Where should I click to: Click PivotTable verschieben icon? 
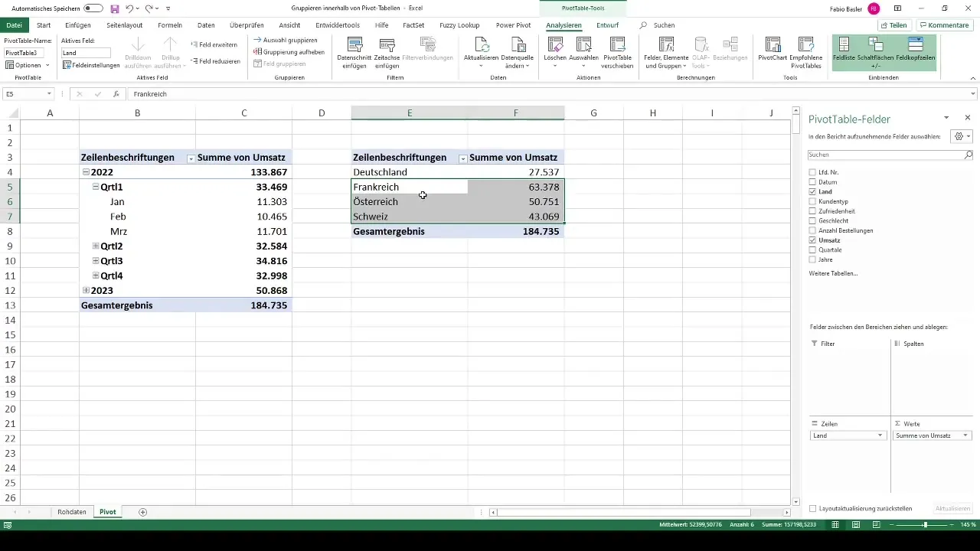(x=617, y=53)
